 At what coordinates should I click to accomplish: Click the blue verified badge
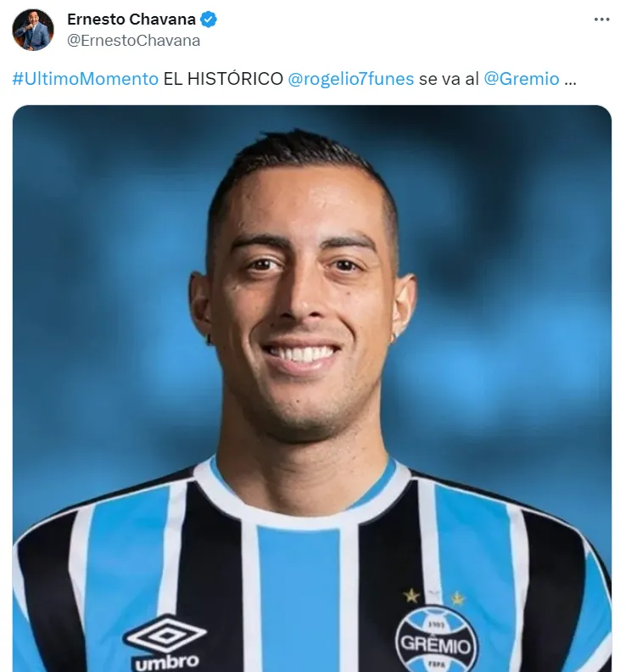tap(209, 20)
